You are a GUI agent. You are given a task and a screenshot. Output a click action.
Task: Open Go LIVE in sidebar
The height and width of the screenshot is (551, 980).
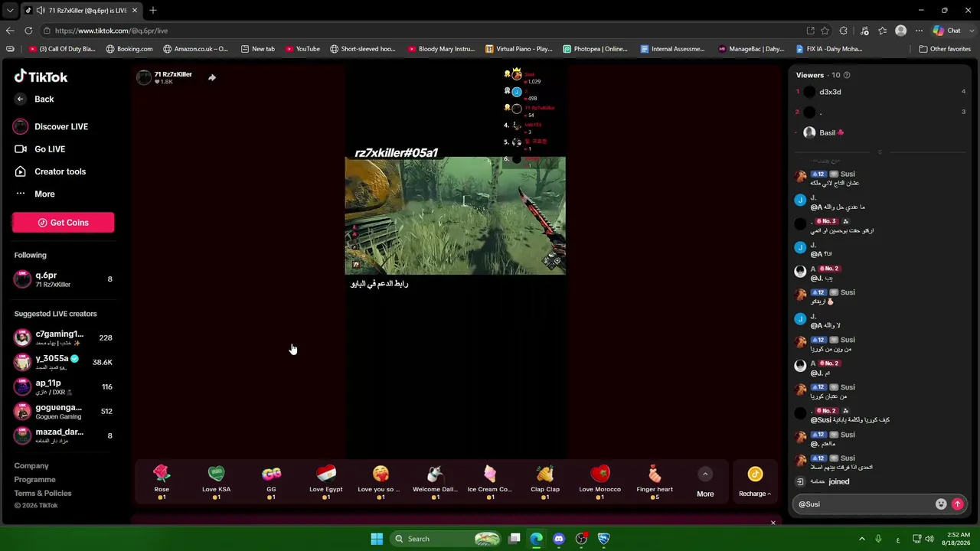pos(40,149)
